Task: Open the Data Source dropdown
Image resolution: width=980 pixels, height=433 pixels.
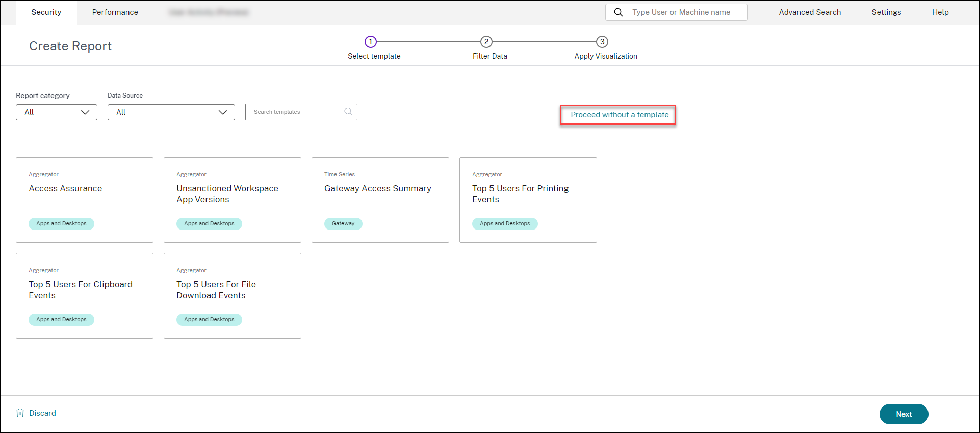Action: 171,112
